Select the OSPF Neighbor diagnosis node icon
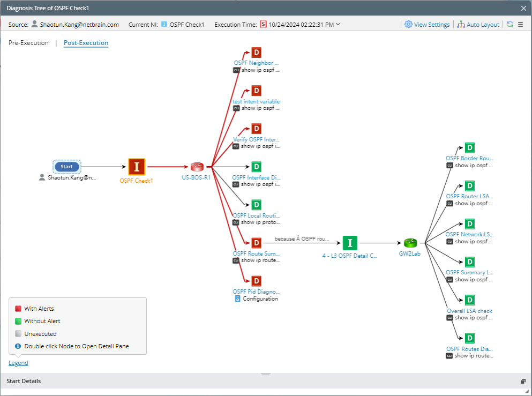This screenshot has height=396, width=532. click(257, 53)
